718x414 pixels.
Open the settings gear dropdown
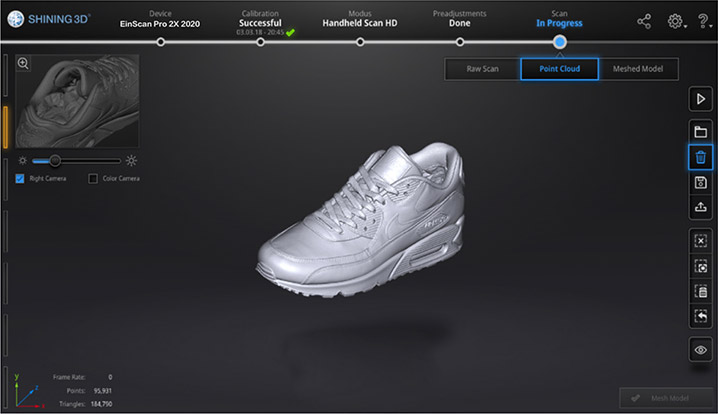(x=677, y=21)
